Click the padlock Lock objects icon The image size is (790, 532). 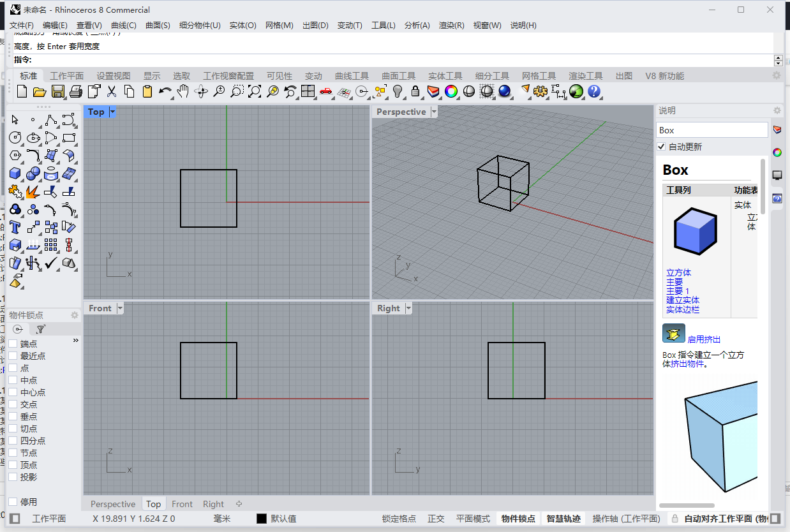coord(415,91)
